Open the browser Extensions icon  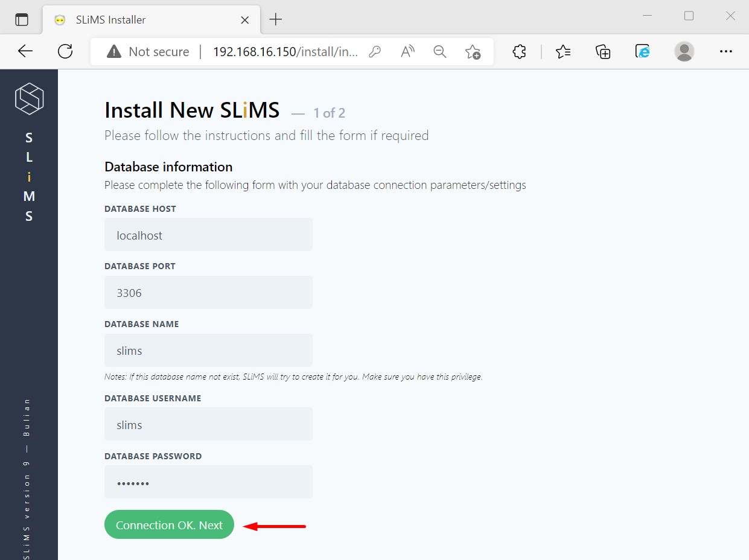tap(519, 52)
